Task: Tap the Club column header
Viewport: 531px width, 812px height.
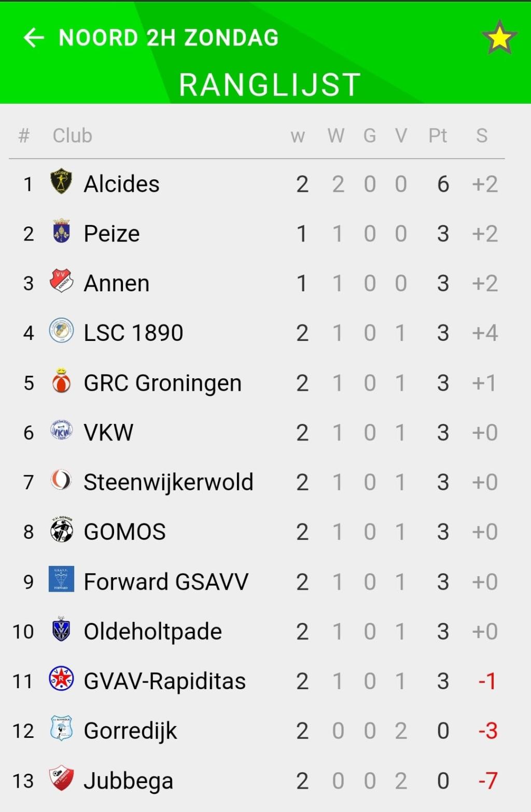Action: pyautogui.click(x=72, y=135)
